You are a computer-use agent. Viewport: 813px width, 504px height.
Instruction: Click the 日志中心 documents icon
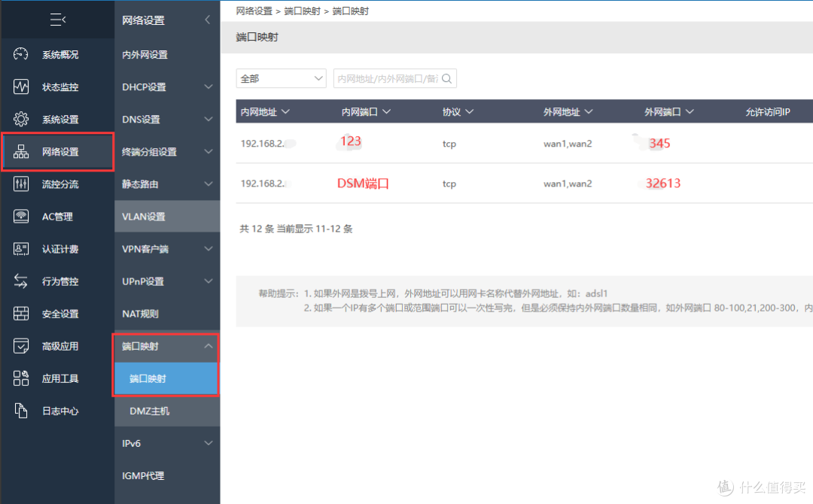[21, 410]
